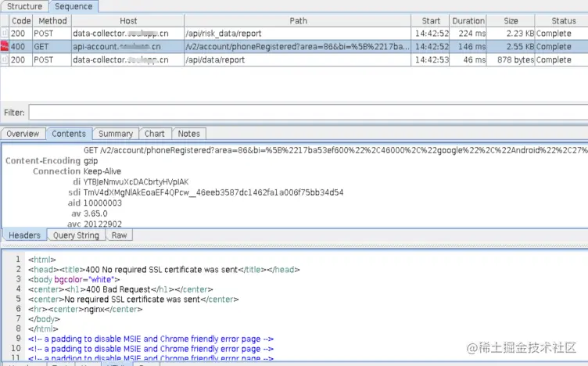Click the body bgcolor="white" line

pos(73,279)
